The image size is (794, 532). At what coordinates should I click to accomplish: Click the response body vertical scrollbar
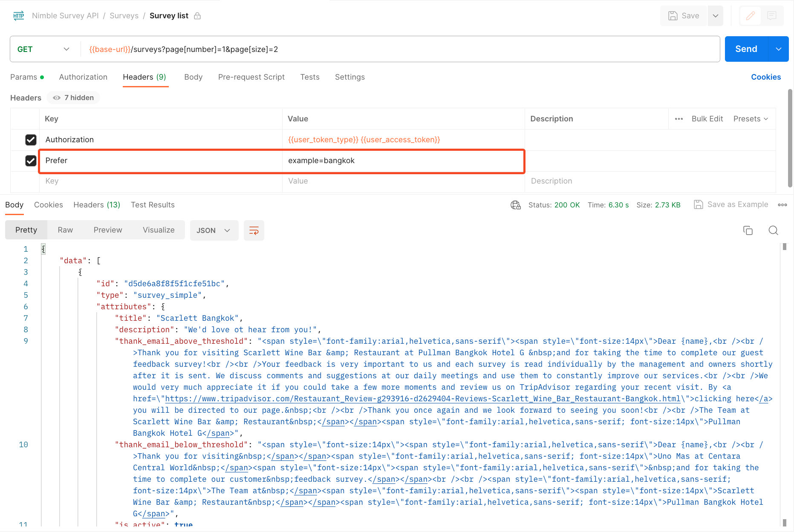tap(784, 383)
